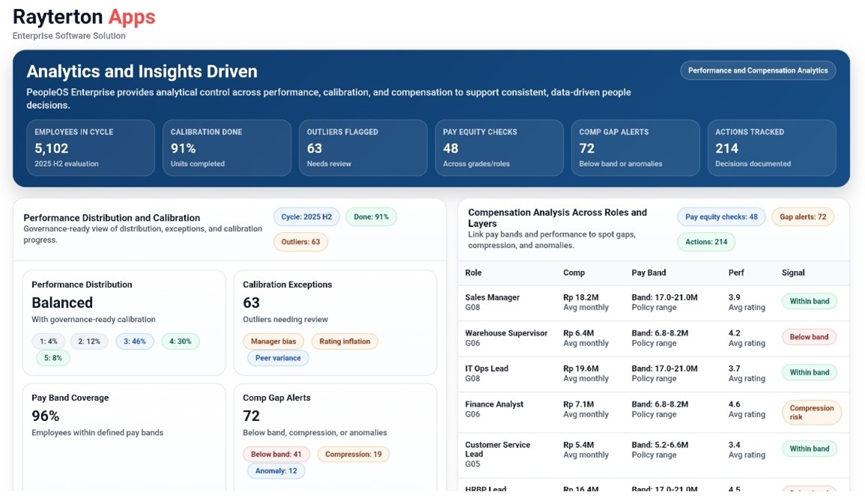865x504 pixels.
Task: Click the Performance and Compensation Analytics pill
Action: pos(758,70)
